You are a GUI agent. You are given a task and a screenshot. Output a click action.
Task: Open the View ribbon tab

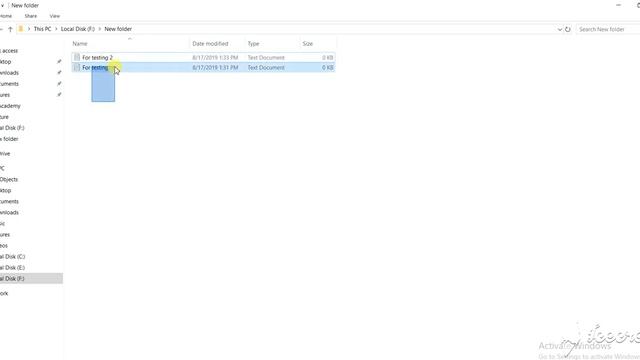point(55,16)
